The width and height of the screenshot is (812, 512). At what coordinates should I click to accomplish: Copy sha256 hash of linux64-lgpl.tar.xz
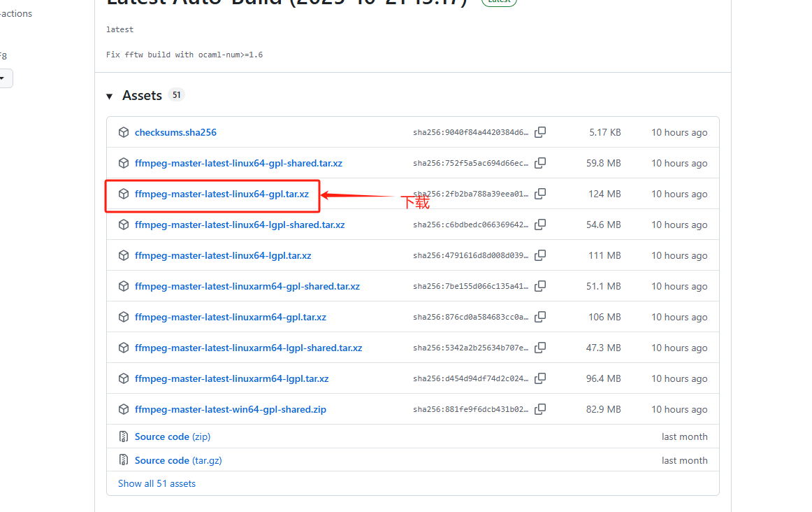coord(540,255)
